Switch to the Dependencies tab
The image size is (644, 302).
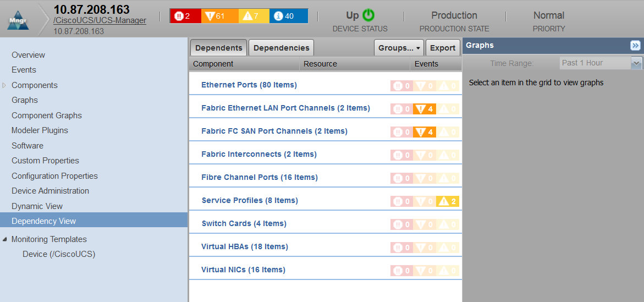pos(281,48)
